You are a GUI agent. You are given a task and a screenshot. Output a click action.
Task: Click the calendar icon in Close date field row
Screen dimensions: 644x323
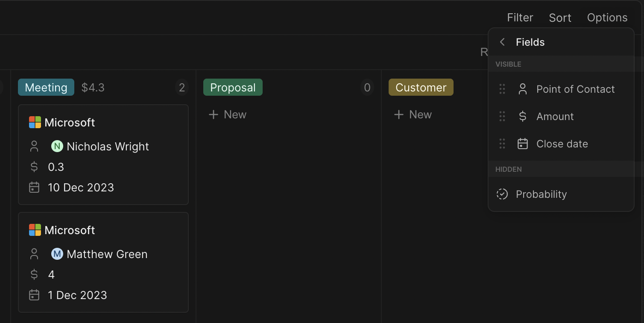tap(522, 144)
